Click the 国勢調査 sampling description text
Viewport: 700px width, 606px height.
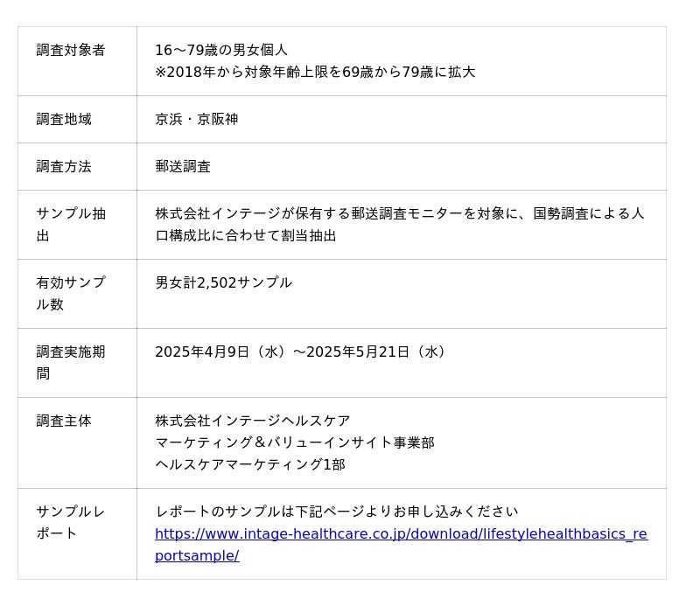coord(399,225)
